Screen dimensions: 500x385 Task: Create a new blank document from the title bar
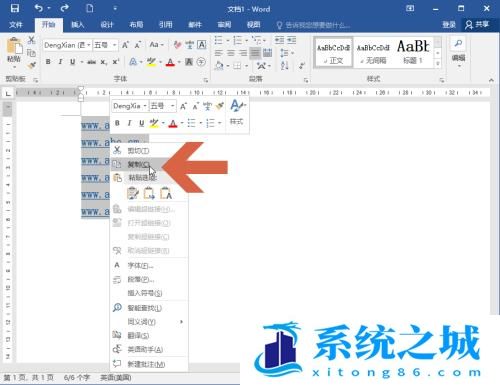[90, 8]
